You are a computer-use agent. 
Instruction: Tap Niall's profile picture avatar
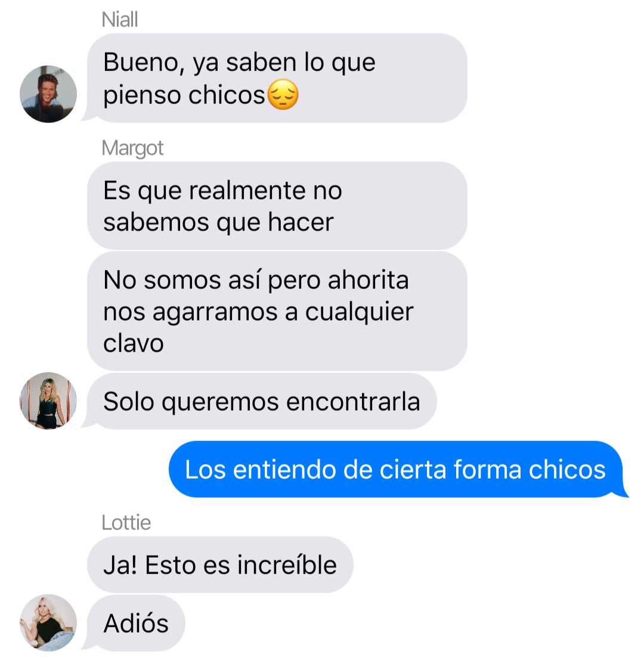click(48, 94)
